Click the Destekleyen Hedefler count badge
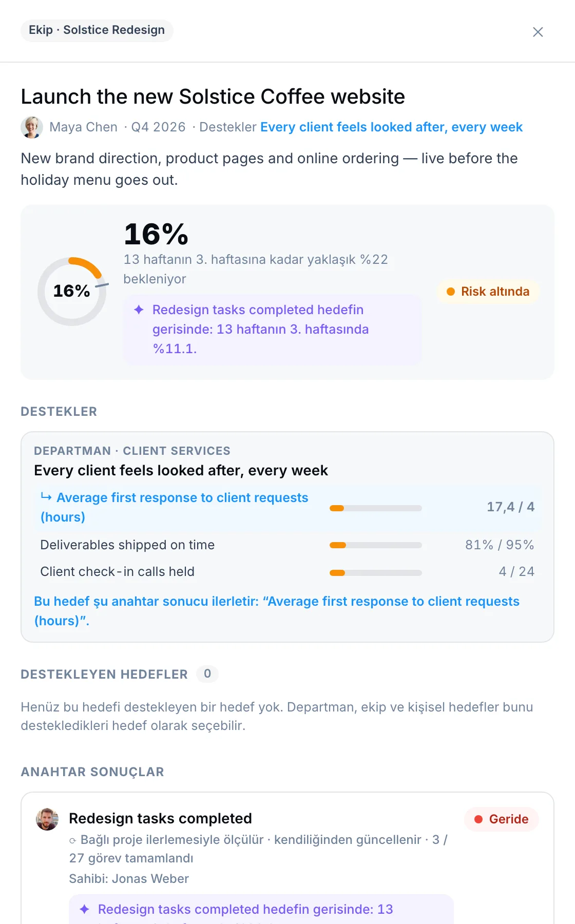The height and width of the screenshot is (924, 575). 207,673
